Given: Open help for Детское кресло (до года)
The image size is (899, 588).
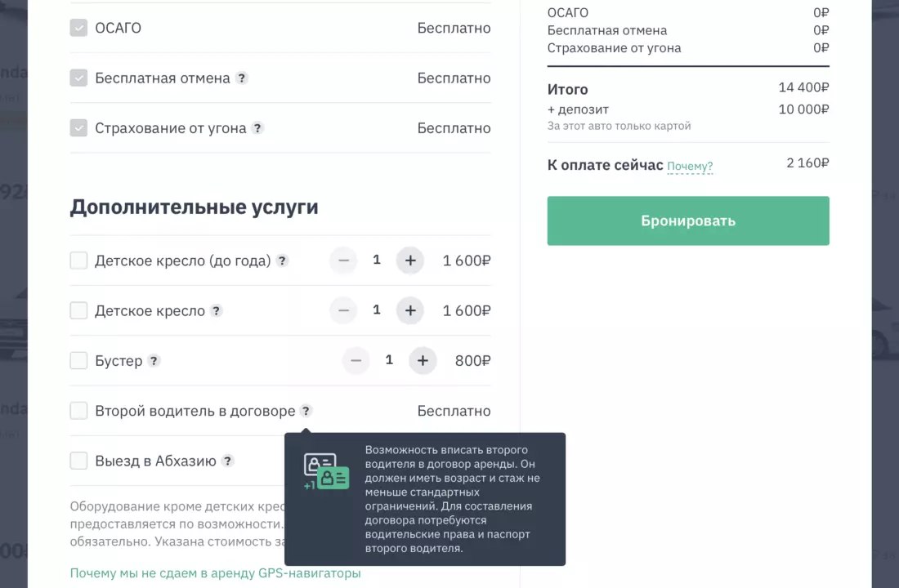Looking at the screenshot, I should 282,261.
